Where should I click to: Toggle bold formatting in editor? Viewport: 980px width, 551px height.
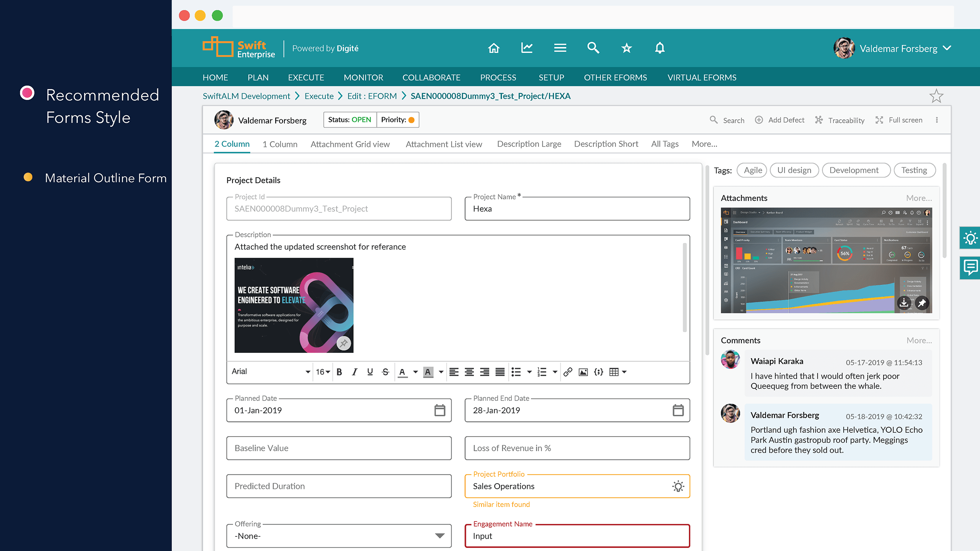coord(339,372)
